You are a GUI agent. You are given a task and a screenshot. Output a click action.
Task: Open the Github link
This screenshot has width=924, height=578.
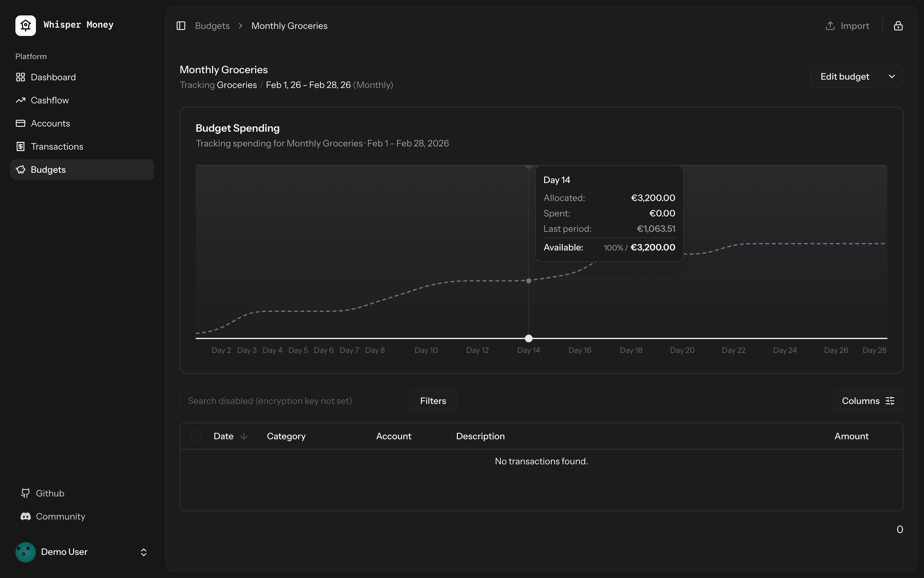click(x=82, y=493)
